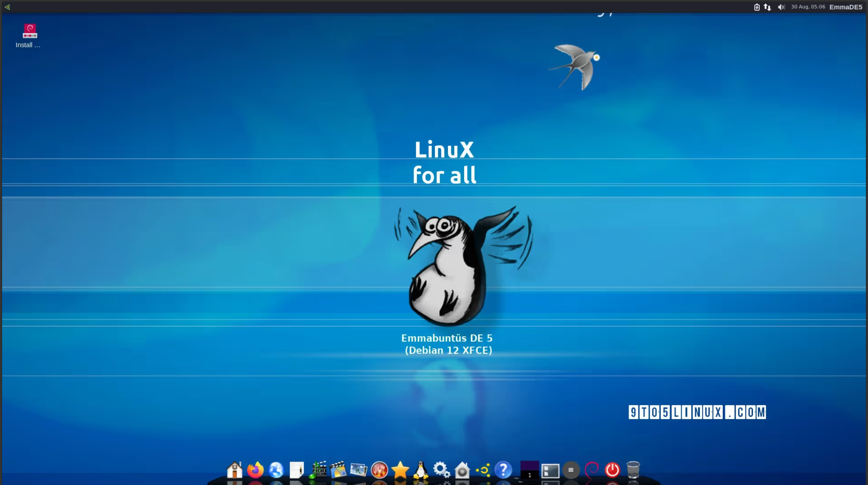Open Firefox from the dock
Viewport: 868px width, 485px height.
[255, 470]
